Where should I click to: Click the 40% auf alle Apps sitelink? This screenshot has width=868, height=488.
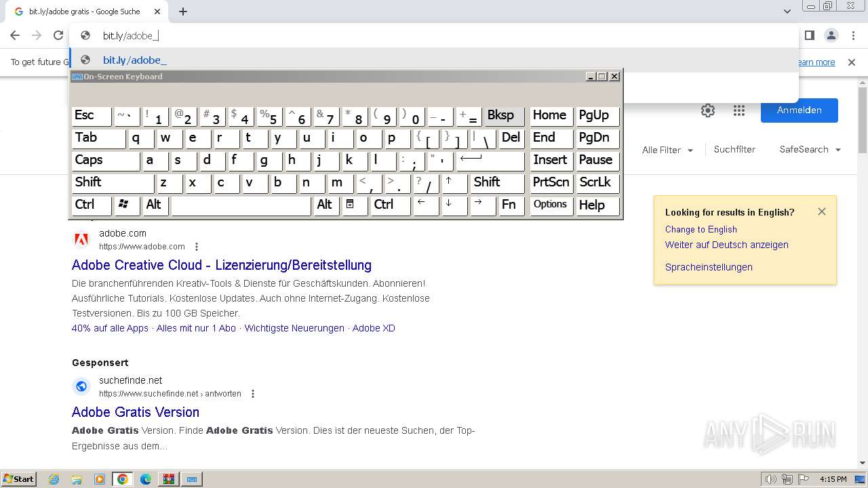(110, 328)
